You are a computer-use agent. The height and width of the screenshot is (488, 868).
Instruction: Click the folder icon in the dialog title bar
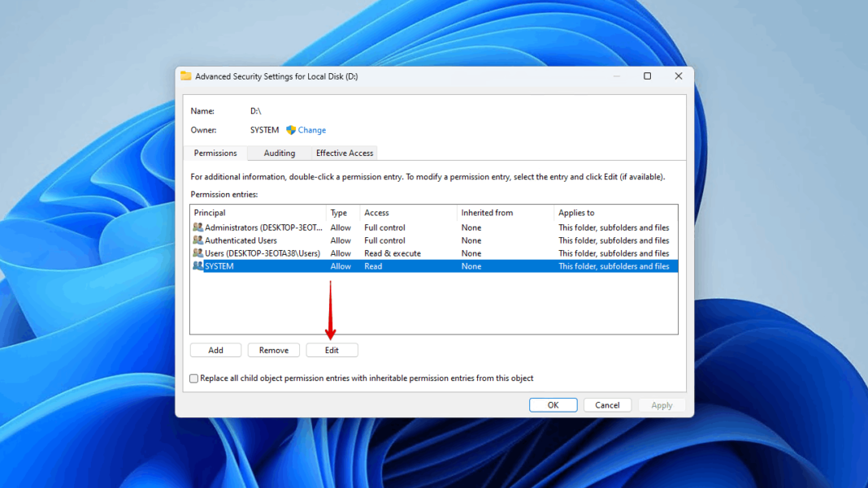click(188, 76)
